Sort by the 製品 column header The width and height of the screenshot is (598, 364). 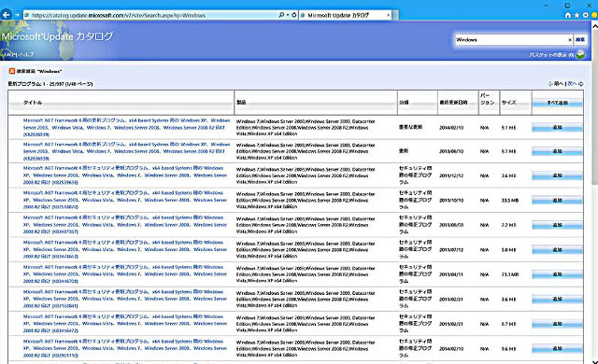tap(241, 103)
